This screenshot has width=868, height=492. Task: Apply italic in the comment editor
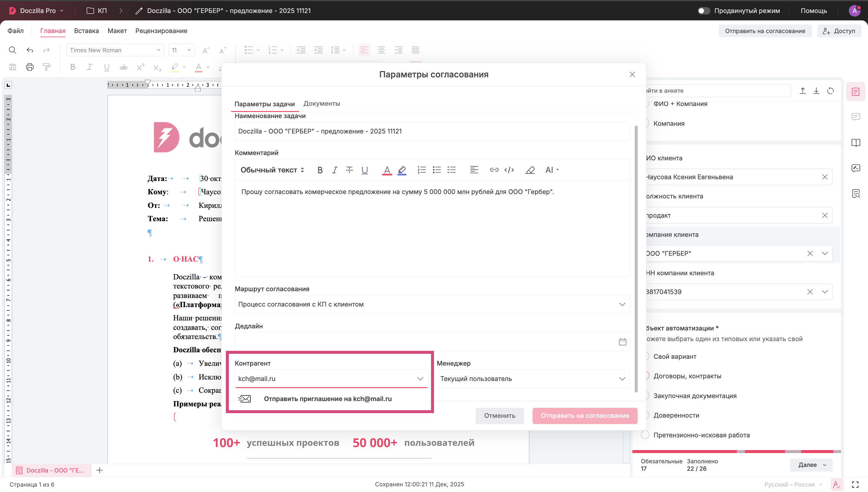pyautogui.click(x=335, y=170)
